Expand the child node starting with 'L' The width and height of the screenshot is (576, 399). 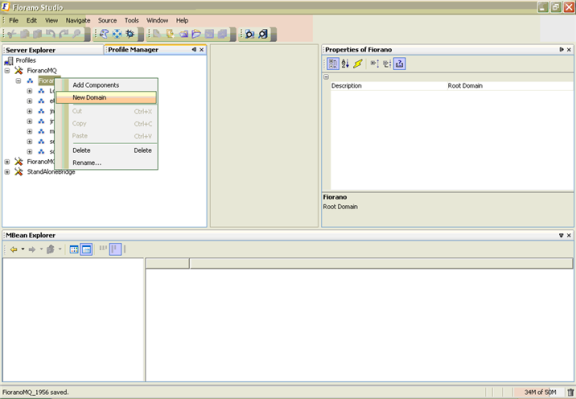[x=29, y=91]
